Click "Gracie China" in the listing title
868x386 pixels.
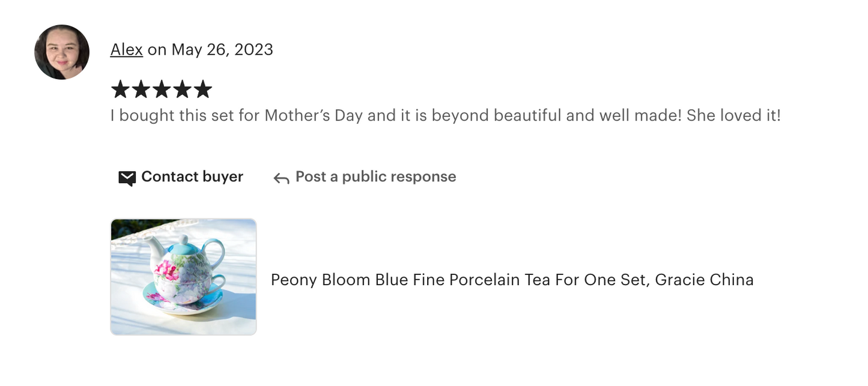[704, 280]
